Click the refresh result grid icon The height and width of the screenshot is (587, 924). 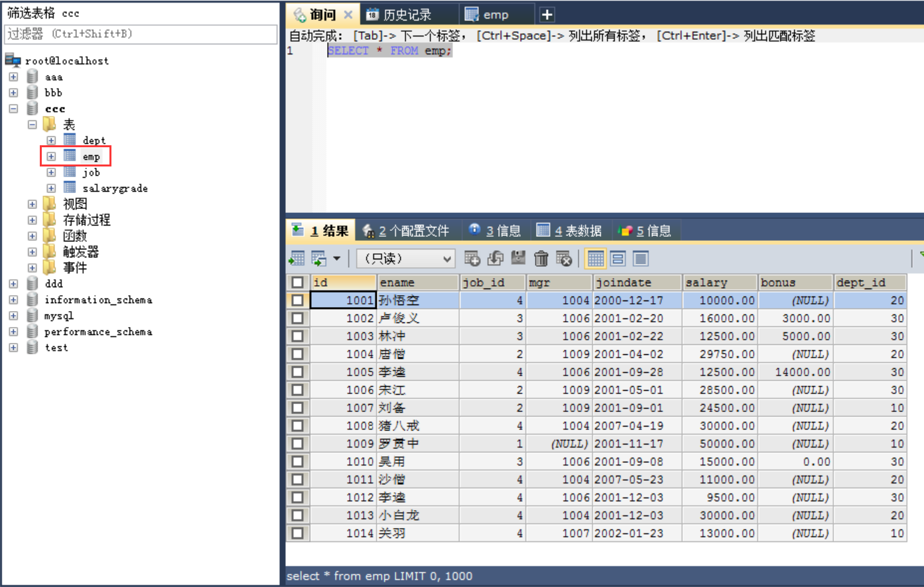point(495,259)
